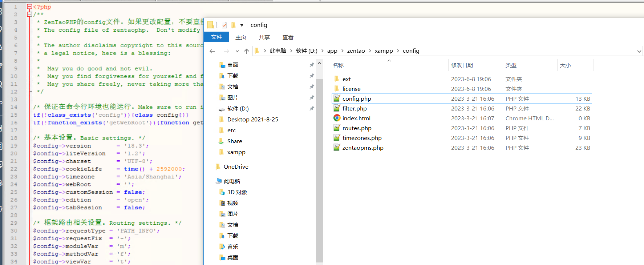
Task: Expand the chevron after 此电脑 in address bar
Action: click(291, 51)
